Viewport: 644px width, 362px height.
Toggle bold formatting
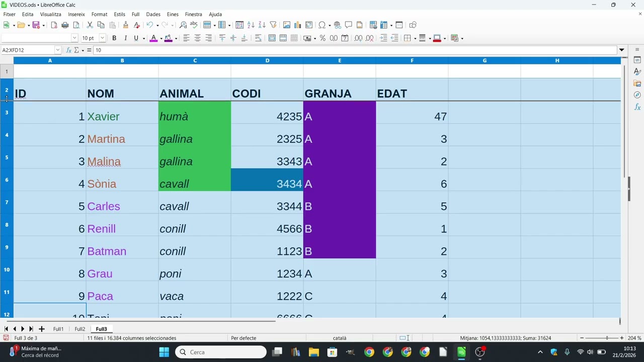(114, 38)
